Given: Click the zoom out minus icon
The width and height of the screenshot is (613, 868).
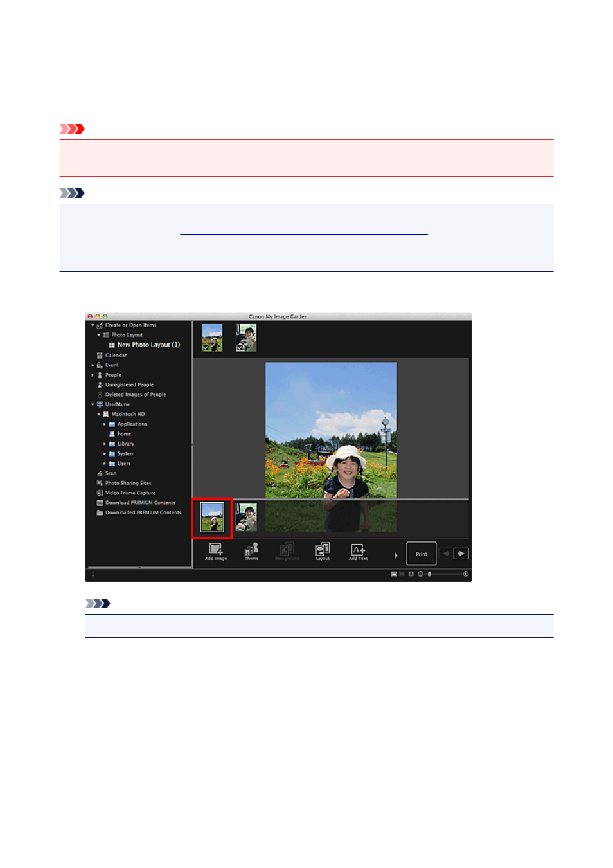Looking at the screenshot, I should (420, 574).
